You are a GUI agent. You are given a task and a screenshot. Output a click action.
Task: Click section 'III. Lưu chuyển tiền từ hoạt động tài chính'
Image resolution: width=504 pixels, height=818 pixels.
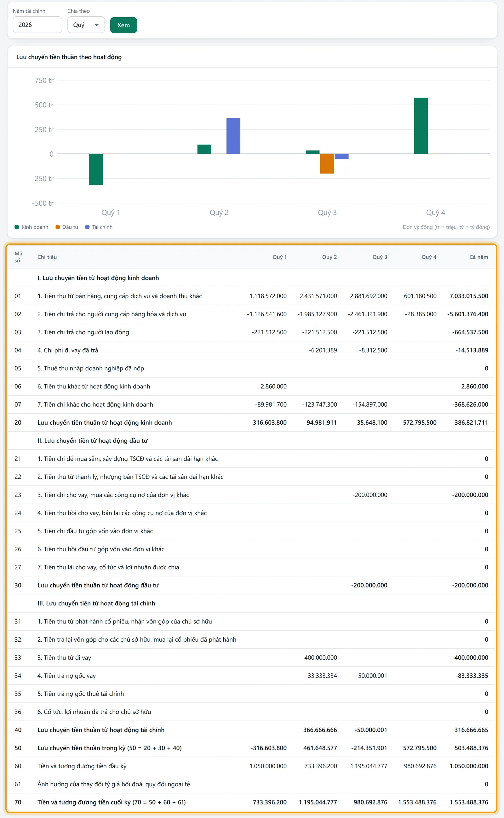tap(96, 603)
